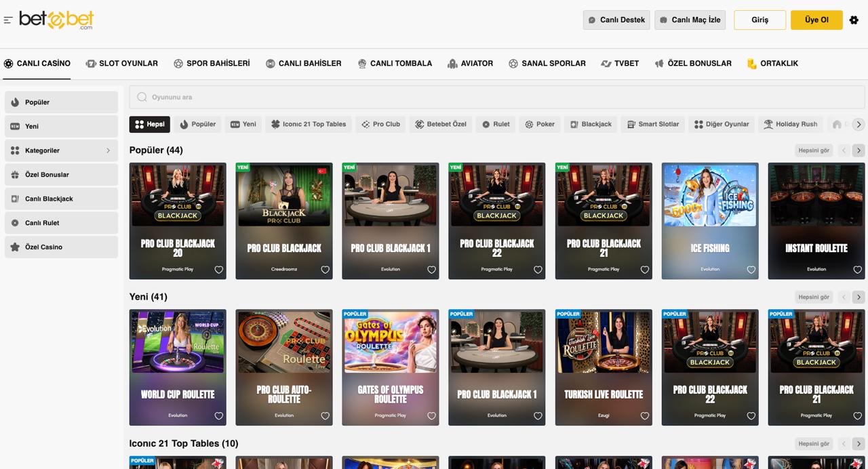Favorite Pro Club Blackjack 20 with heart
The height and width of the screenshot is (469, 868).
(x=219, y=270)
